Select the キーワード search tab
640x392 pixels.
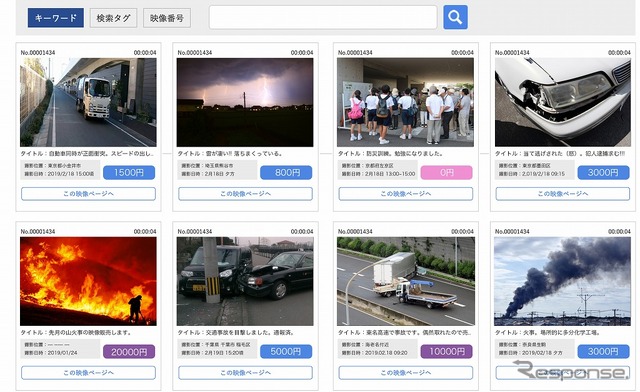click(x=56, y=18)
